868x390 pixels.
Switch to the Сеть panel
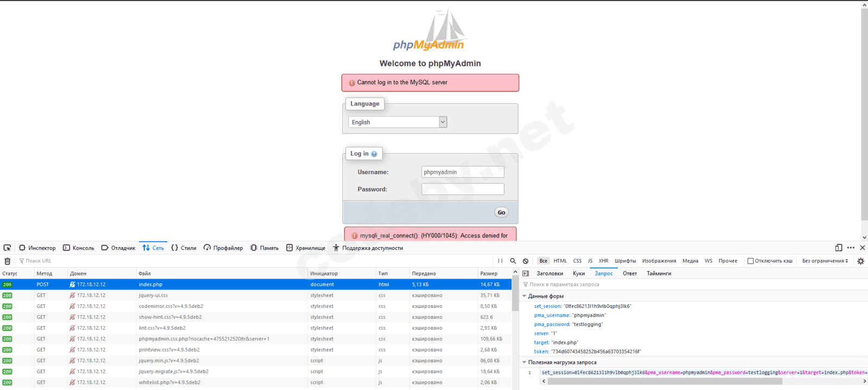[x=153, y=248]
